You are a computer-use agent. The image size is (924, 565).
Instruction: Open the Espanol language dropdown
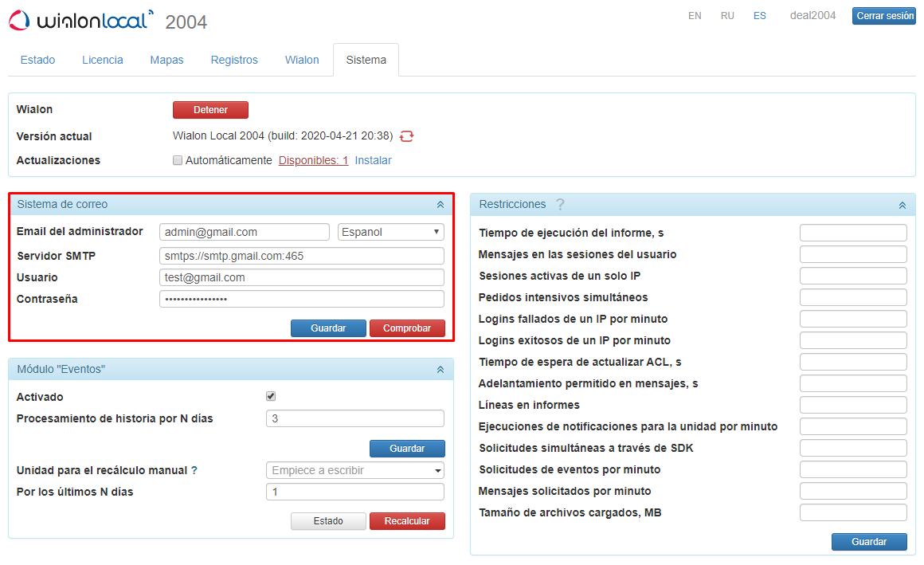tap(390, 231)
